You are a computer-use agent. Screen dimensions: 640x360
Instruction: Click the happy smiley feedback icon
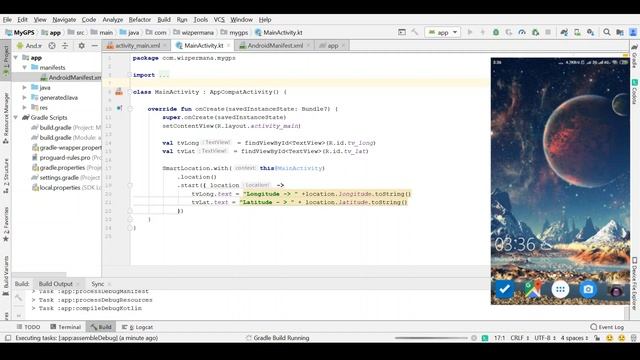[x=609, y=338]
